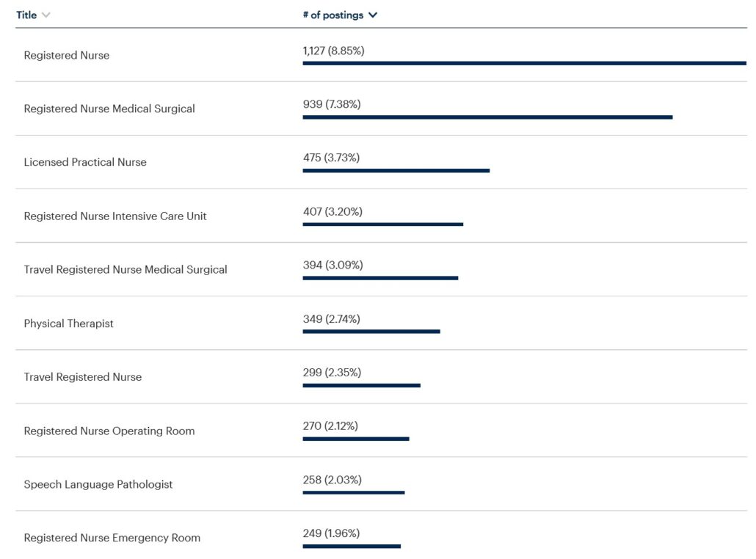
Task: Select Licensed Practical Nurse title
Action: coord(85,162)
